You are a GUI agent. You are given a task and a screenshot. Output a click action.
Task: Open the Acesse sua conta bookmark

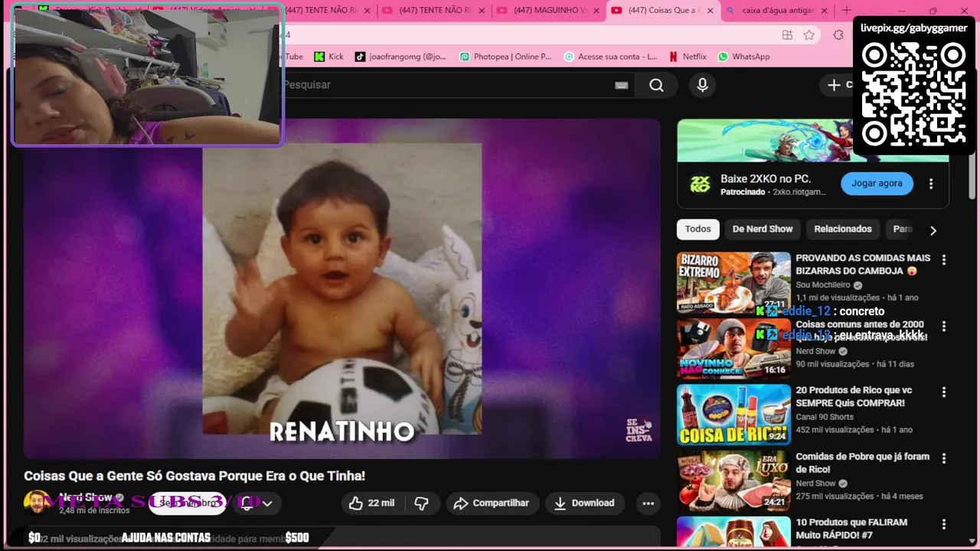pyautogui.click(x=610, y=57)
